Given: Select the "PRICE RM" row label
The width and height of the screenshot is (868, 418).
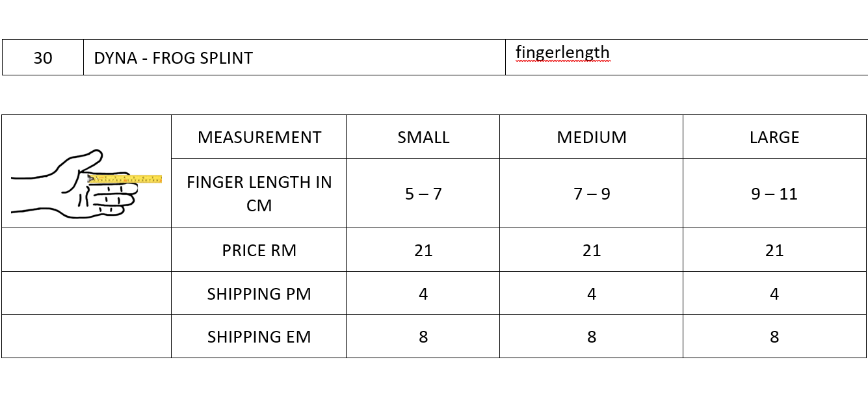Looking at the screenshot, I should pos(259,250).
